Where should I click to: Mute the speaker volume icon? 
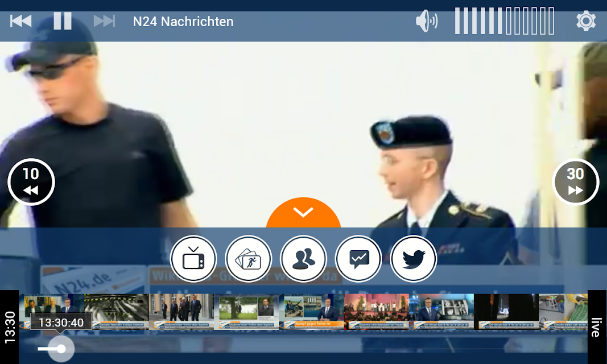point(427,21)
